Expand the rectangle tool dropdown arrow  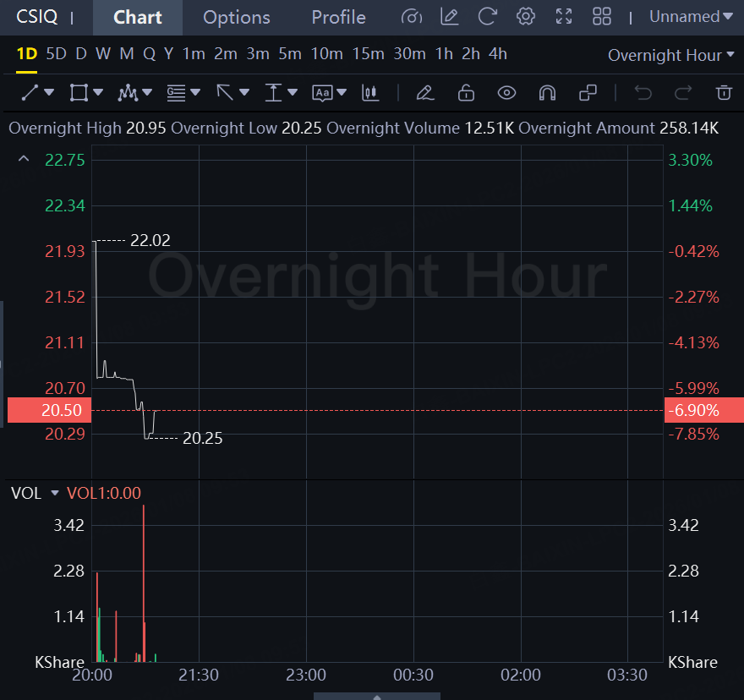pyautogui.click(x=98, y=92)
